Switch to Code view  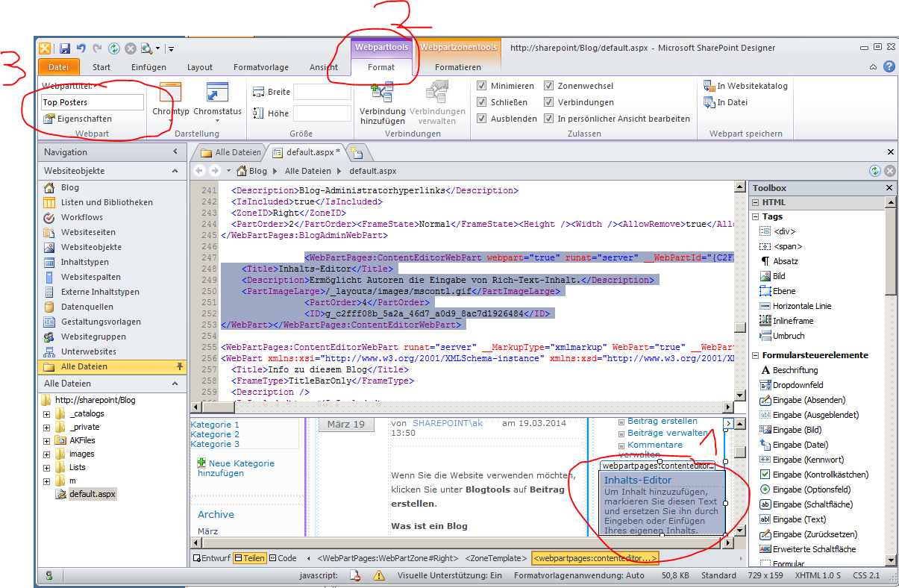[283, 557]
